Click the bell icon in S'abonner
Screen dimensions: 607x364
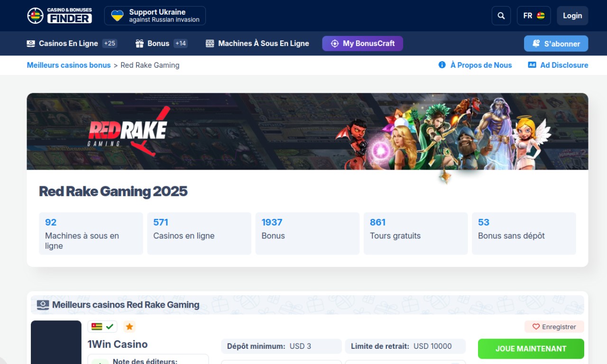pos(536,44)
